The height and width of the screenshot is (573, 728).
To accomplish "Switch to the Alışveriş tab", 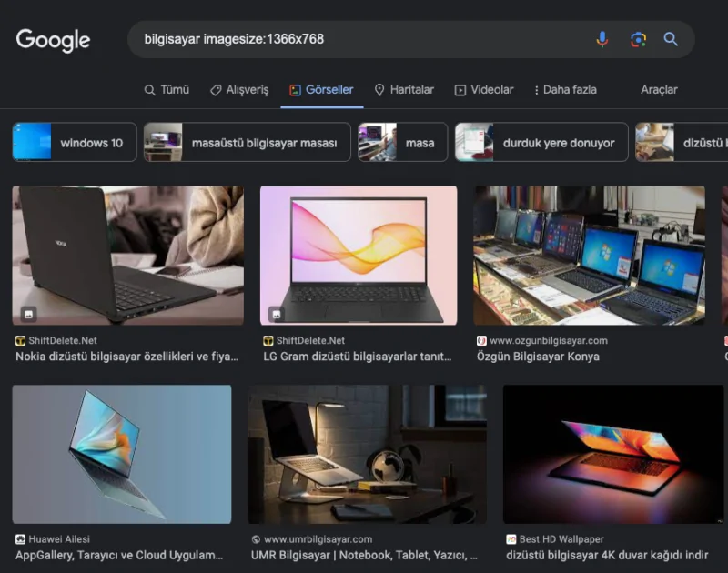I will tap(239, 90).
